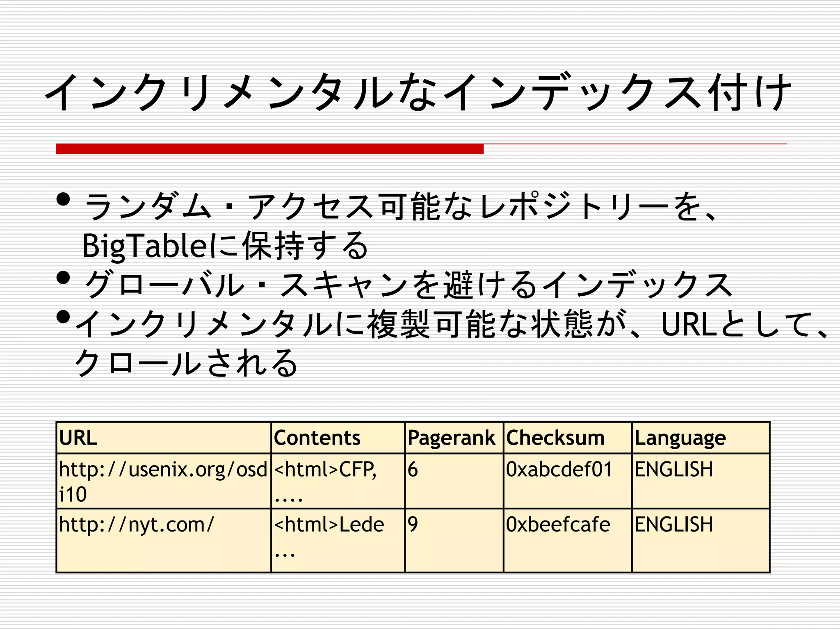Click the slide title インクリメンタルなインデックス付け
Viewport: 840px width, 630px height.
(418, 92)
